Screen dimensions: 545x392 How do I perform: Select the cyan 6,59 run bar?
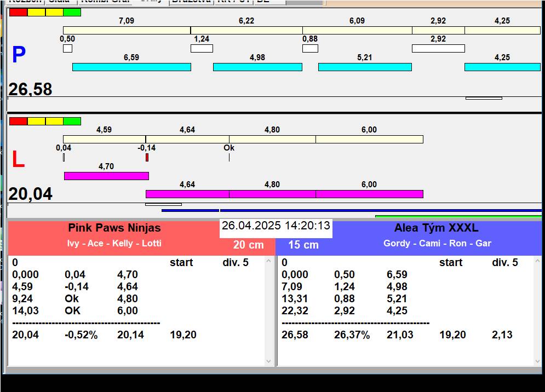click(x=131, y=67)
